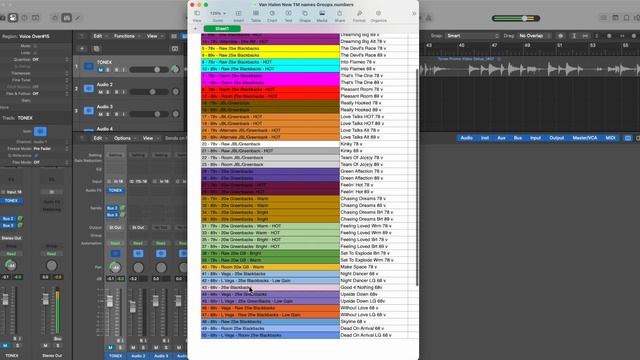The height and width of the screenshot is (360, 640).
Task: Toggle the Mute checkbox in Region inspector
Action: click(35, 46)
